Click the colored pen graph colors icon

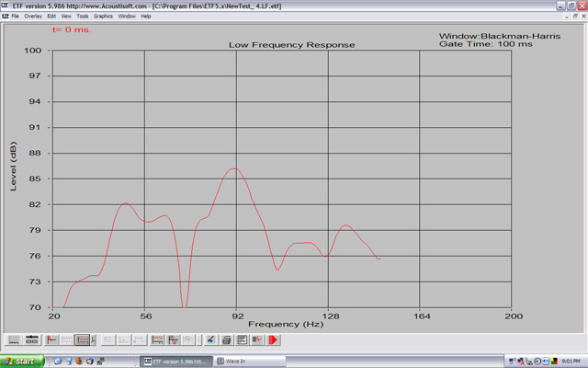210,339
